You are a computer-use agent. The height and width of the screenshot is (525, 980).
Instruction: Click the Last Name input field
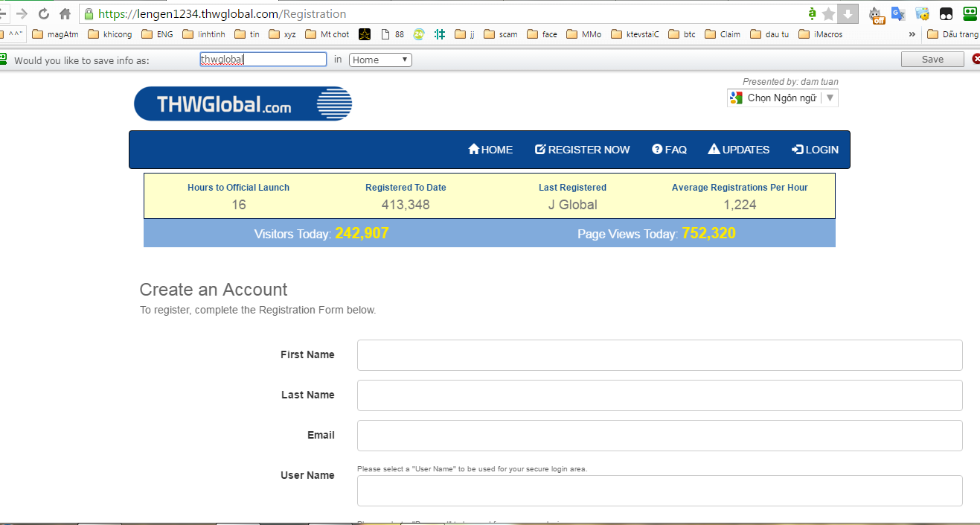coord(659,395)
